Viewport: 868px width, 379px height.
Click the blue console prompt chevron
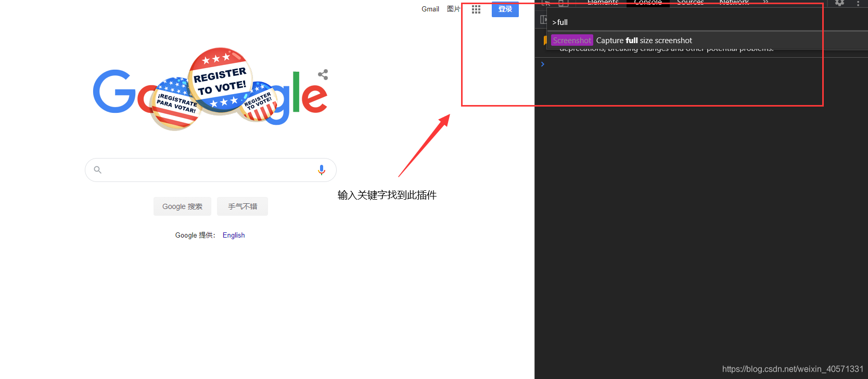[542, 64]
